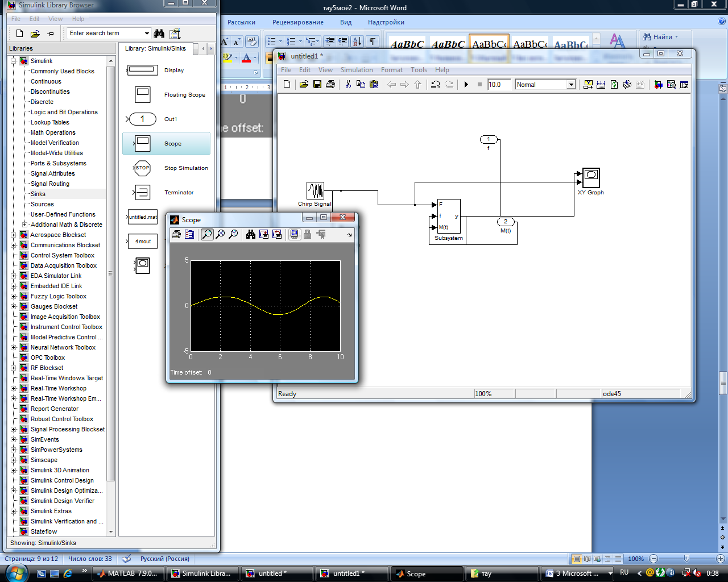Image resolution: width=728 pixels, height=582 pixels.
Task: Open Library Browser icon in untitled1 toolbar
Action: tap(658, 84)
